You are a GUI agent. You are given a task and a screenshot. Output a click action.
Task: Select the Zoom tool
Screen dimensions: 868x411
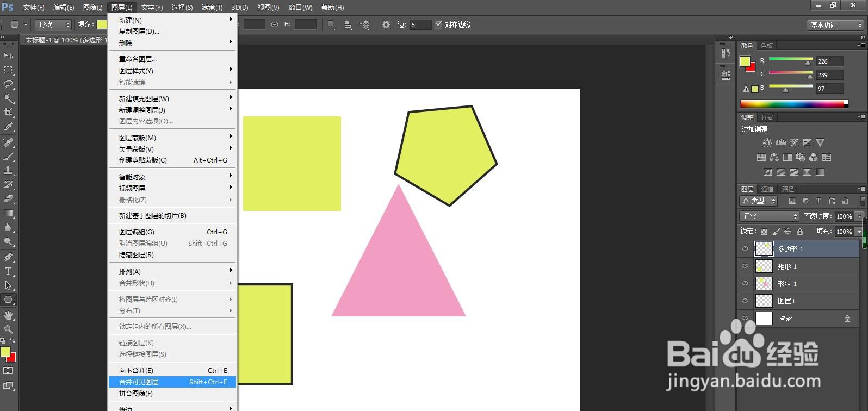(8, 329)
